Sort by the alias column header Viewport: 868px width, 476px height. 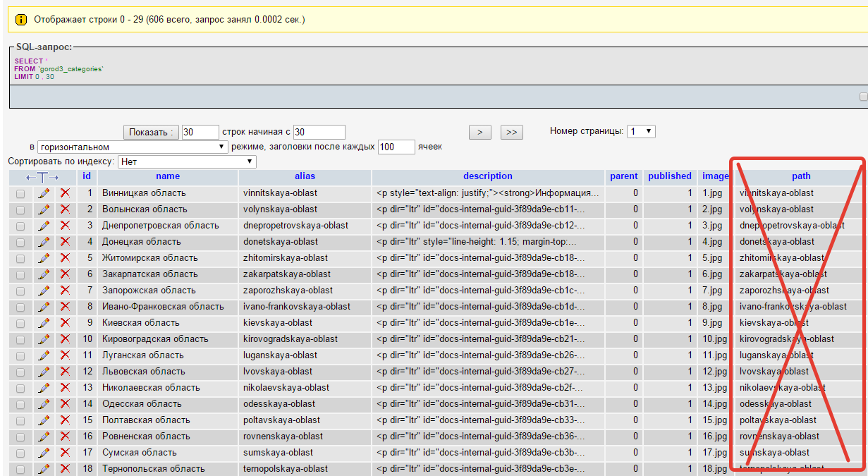click(305, 176)
